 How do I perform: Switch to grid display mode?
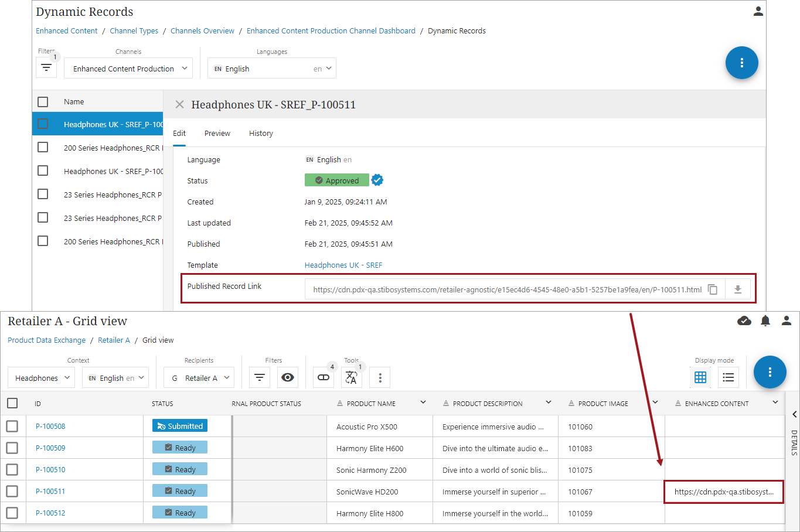coord(700,378)
